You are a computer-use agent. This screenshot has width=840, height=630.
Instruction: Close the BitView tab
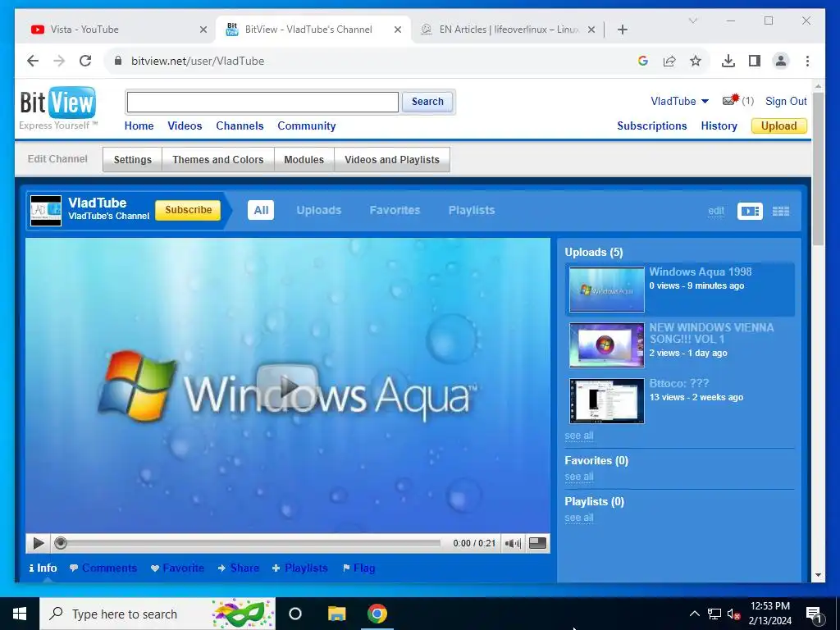398,30
